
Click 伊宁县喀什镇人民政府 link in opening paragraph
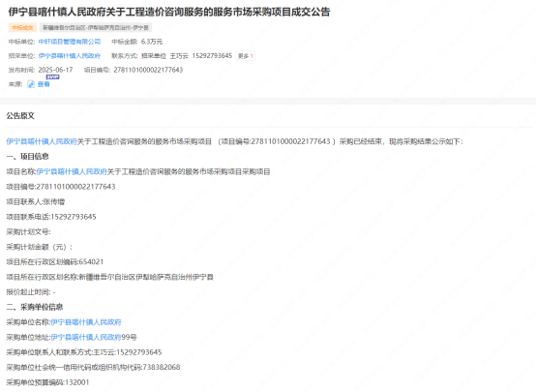click(42, 141)
